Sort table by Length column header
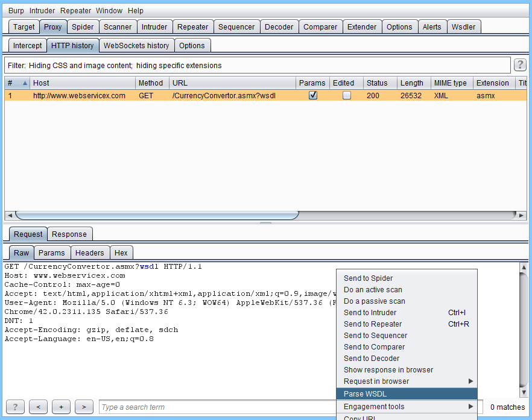 (x=414, y=83)
